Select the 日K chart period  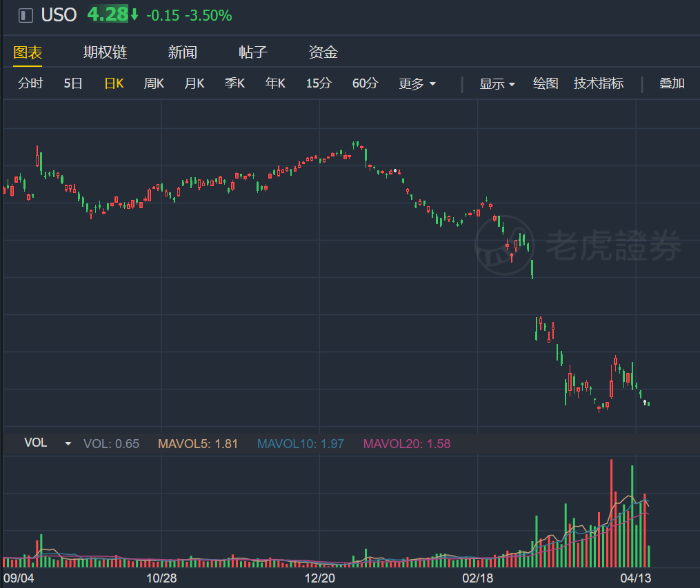point(114,83)
